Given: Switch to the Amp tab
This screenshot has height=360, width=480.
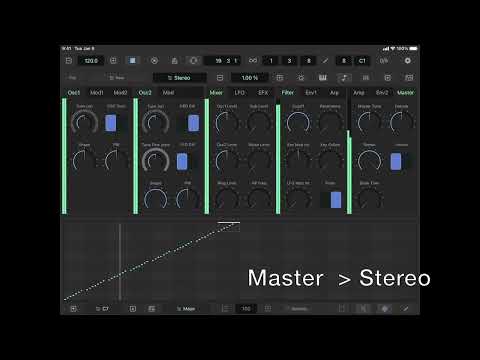Looking at the screenshot, I should [359, 93].
